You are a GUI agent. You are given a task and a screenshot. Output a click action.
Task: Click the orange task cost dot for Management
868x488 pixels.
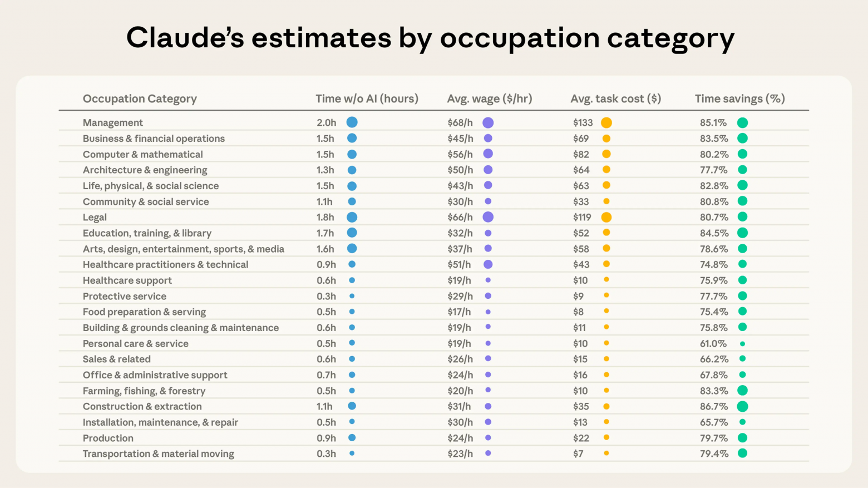(606, 122)
